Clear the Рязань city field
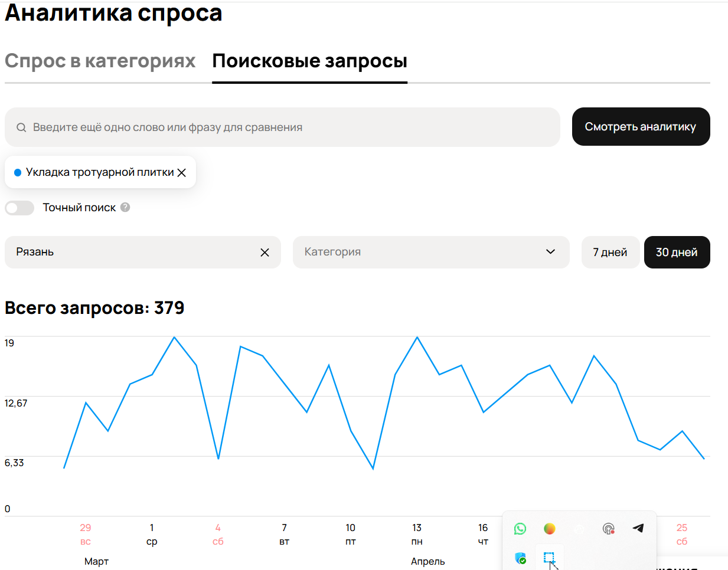Image resolution: width=728 pixels, height=570 pixels. [x=265, y=253]
